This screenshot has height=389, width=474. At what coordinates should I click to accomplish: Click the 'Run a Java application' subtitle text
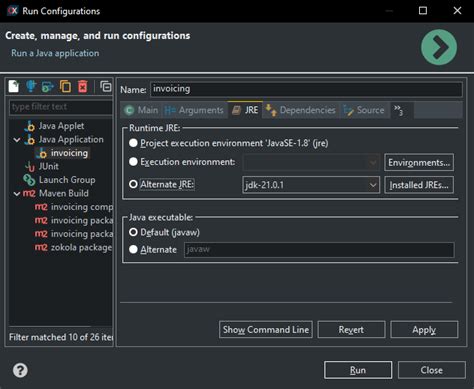[55, 53]
